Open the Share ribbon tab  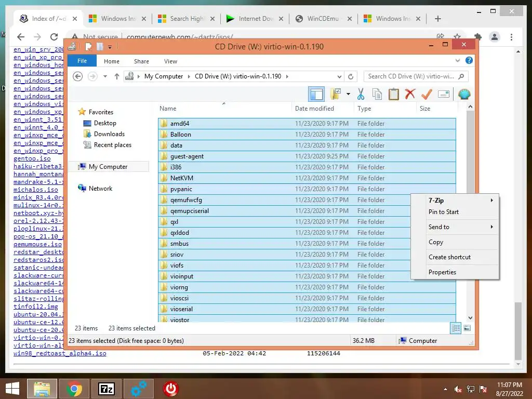click(x=141, y=61)
